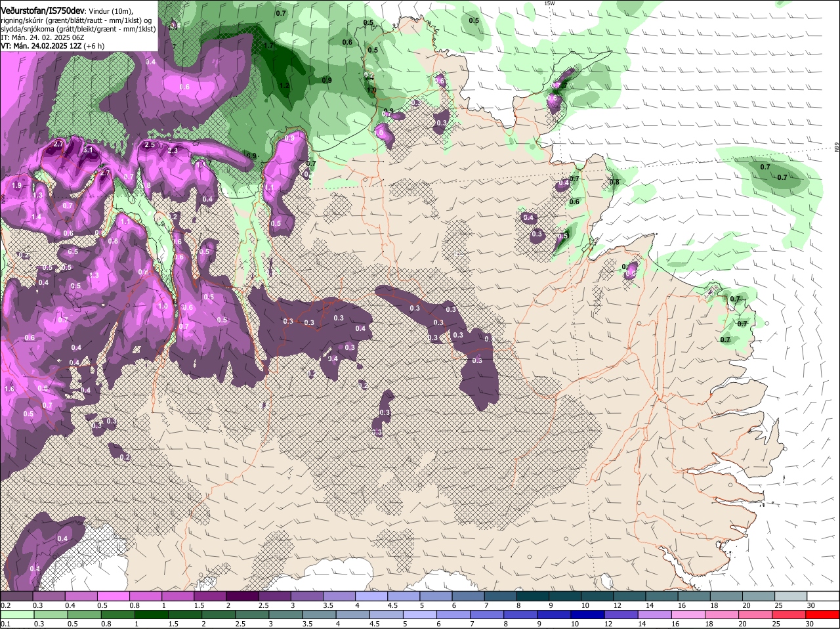Viewport: 840px width, 629px height.
Task: Click the dark purple snow swatch between 2 and 2.5
Action: coord(243,596)
